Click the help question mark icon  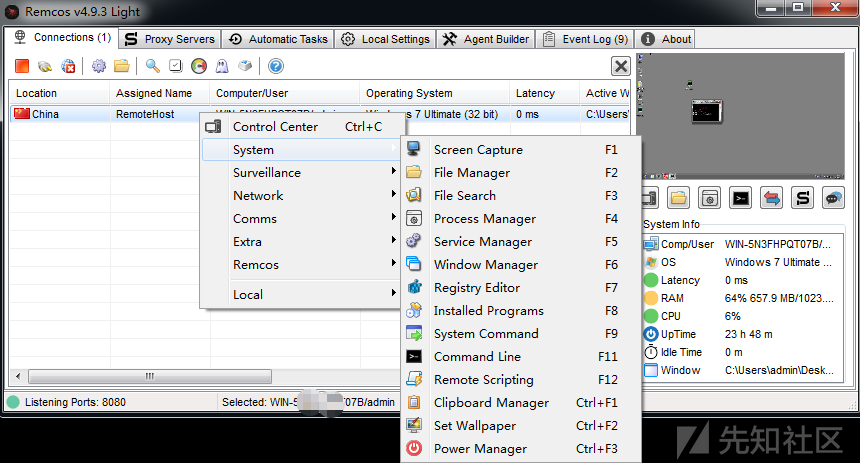(276, 66)
